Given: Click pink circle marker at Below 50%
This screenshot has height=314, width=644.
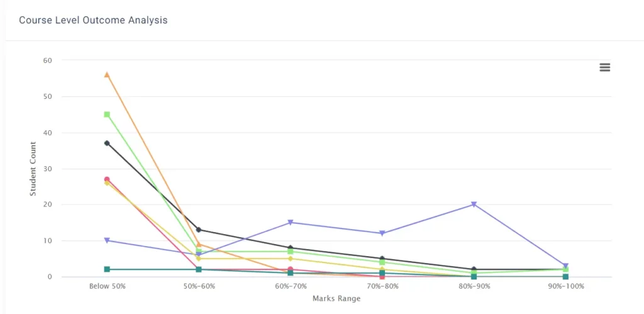Looking at the screenshot, I should coord(107,179).
